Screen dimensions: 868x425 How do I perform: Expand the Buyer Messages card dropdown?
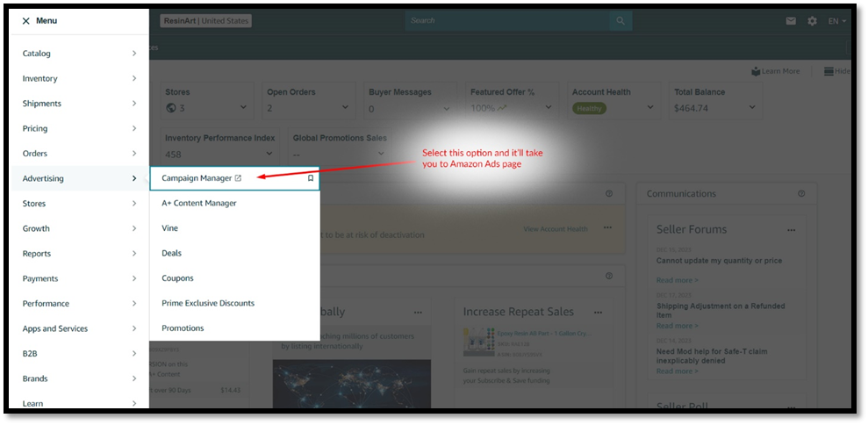point(447,108)
